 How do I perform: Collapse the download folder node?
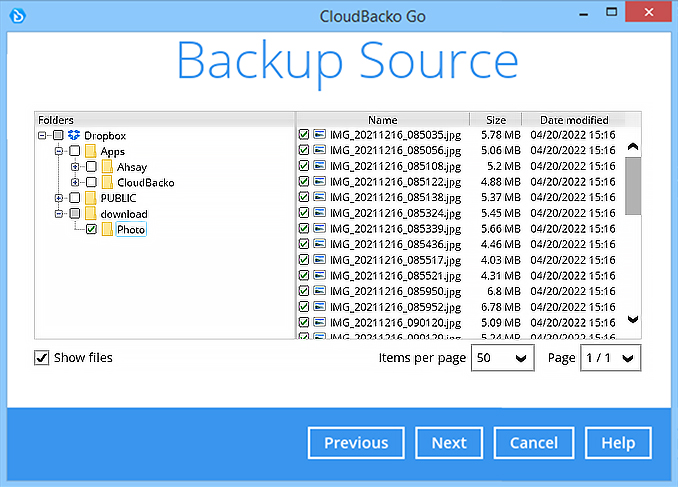59,214
